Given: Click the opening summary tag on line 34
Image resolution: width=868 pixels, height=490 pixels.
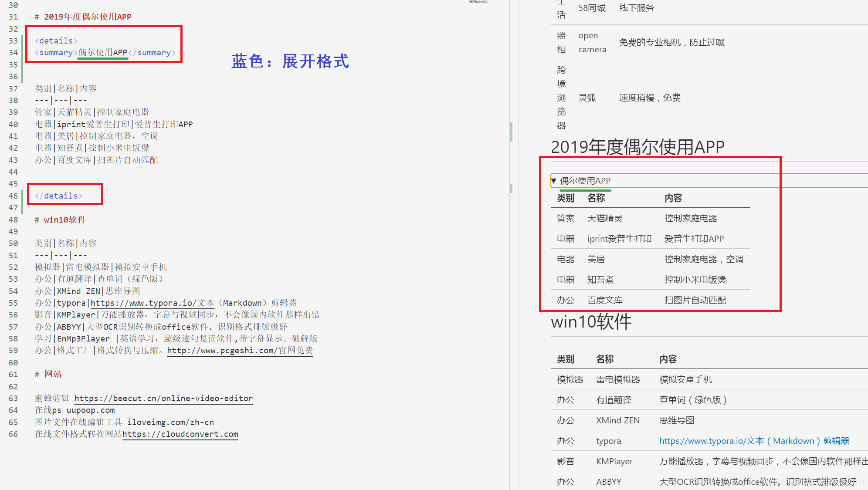Looking at the screenshot, I should coord(56,53).
